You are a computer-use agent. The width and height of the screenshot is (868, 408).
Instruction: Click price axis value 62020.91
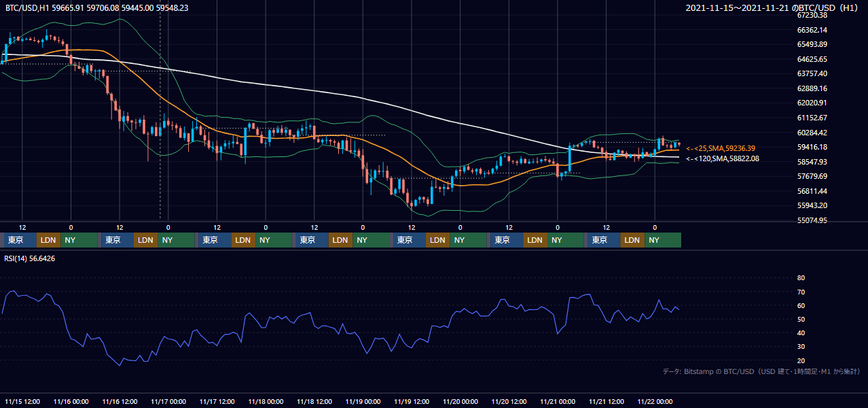(x=812, y=103)
